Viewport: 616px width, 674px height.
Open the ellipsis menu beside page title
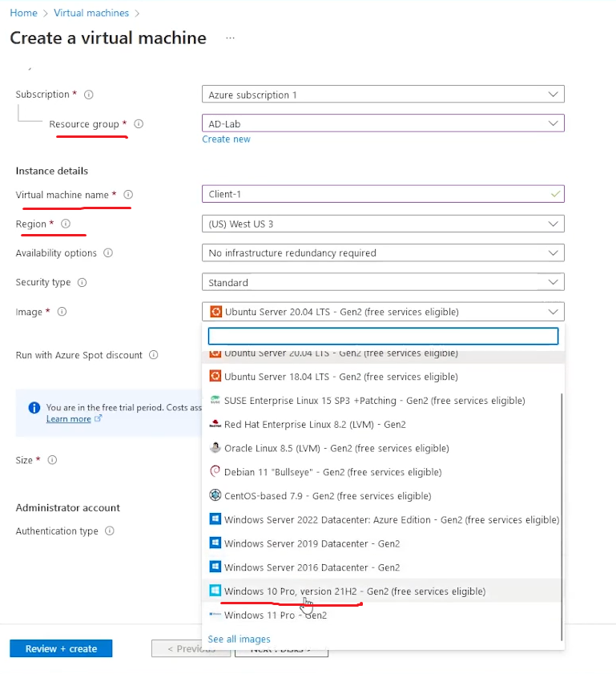pos(230,38)
